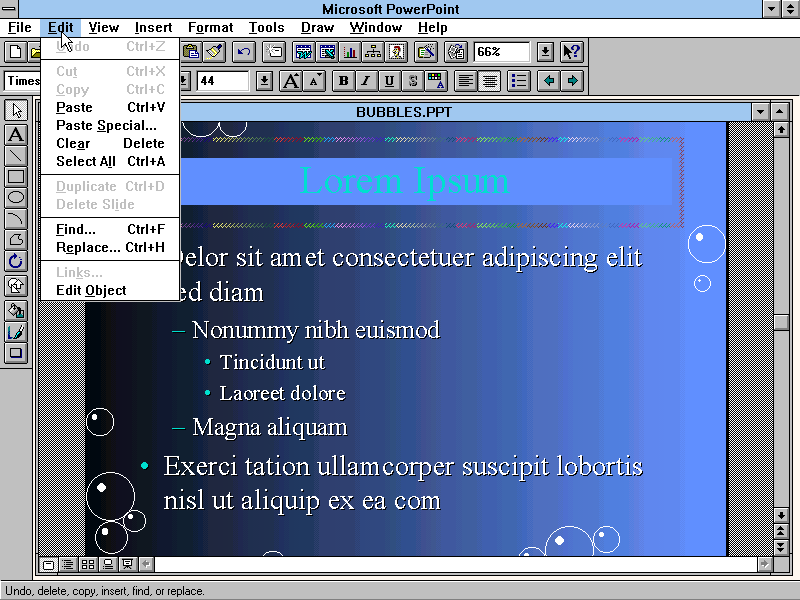Toggle bold formatting
Viewport: 800px width, 600px height.
pyautogui.click(x=343, y=80)
